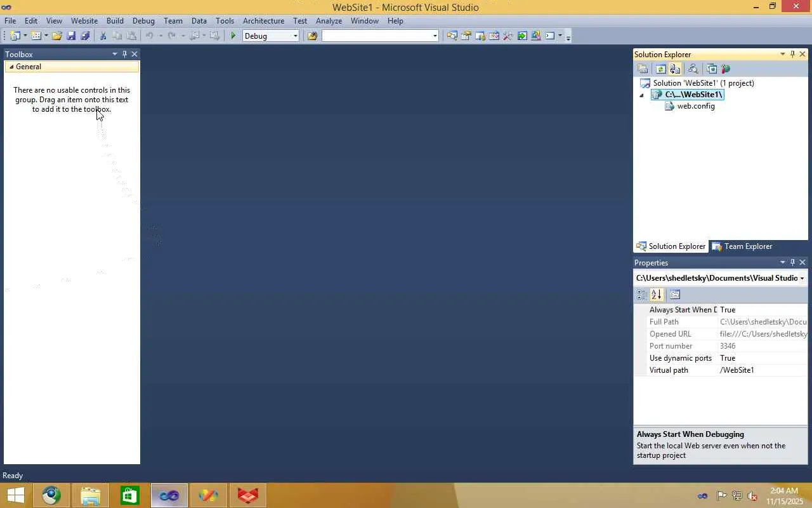Click the View Class Diagram icon in Solution Explorer
Image resolution: width=812 pixels, height=508 pixels.
coord(693,69)
